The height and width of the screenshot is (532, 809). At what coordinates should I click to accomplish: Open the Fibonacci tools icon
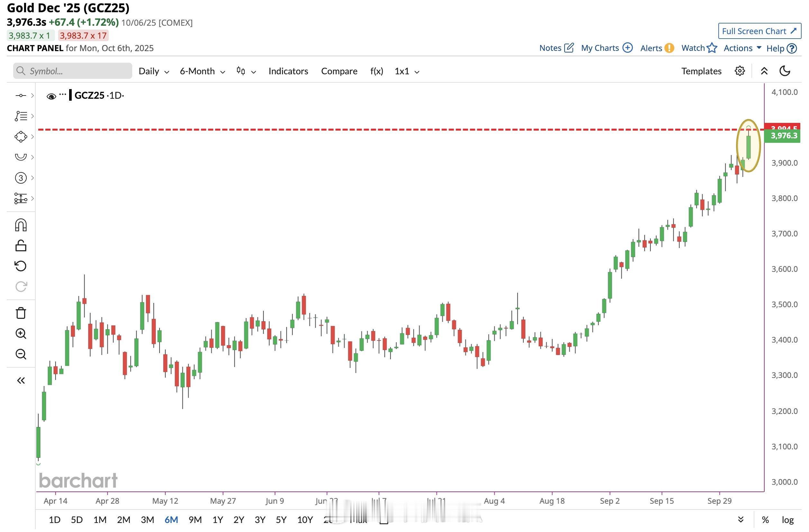point(21,115)
